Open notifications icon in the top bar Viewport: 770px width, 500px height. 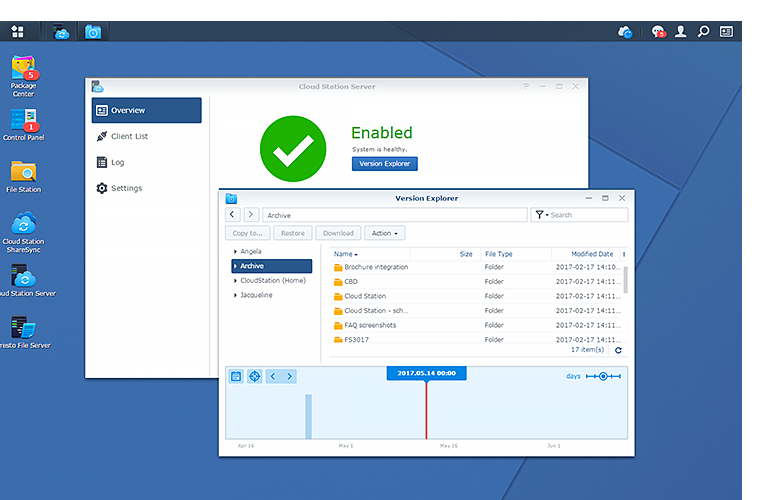[x=658, y=32]
